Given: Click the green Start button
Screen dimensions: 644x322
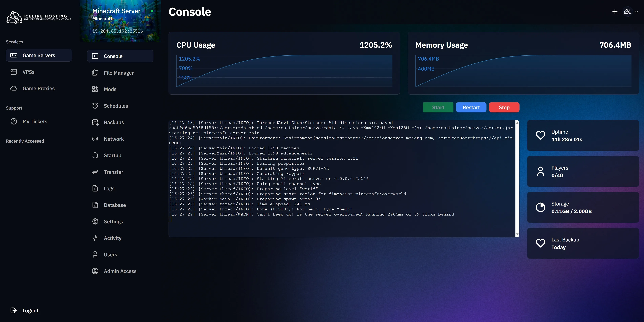Looking at the screenshot, I should tap(438, 107).
